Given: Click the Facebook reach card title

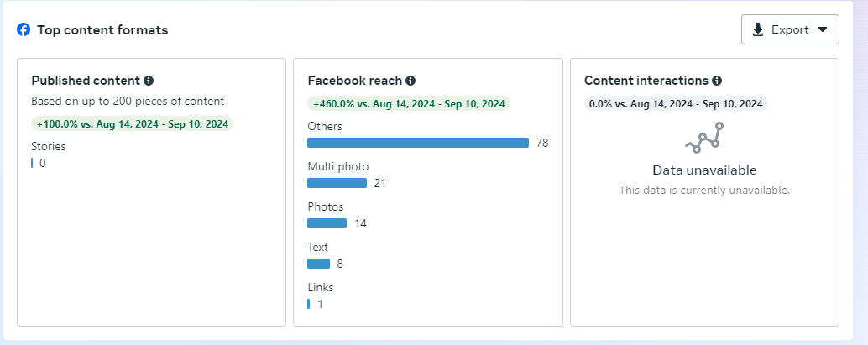Looking at the screenshot, I should [x=354, y=81].
